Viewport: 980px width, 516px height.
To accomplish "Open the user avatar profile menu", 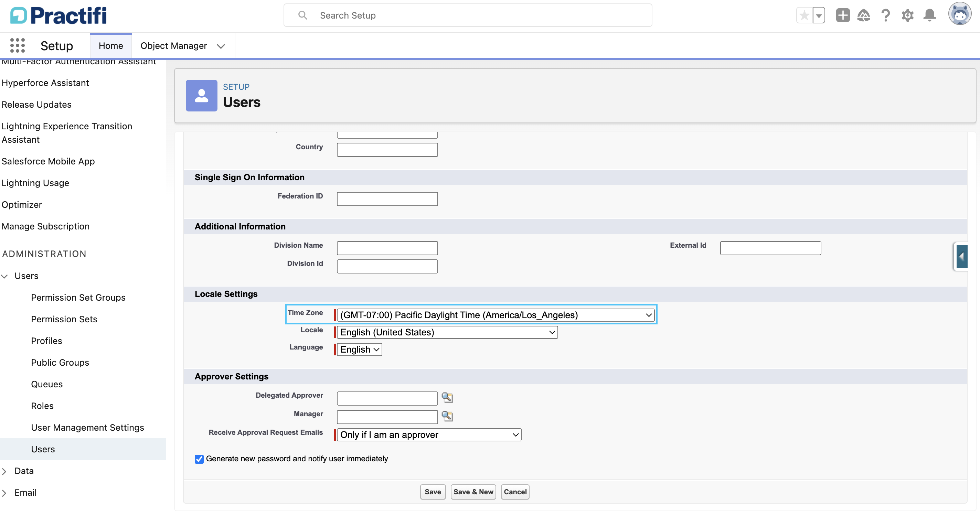I will [x=959, y=14].
